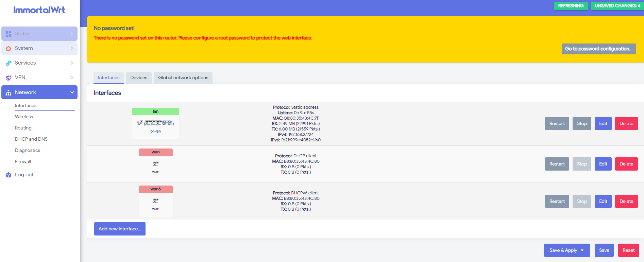Expand the Services submenu chevron

(x=72, y=63)
